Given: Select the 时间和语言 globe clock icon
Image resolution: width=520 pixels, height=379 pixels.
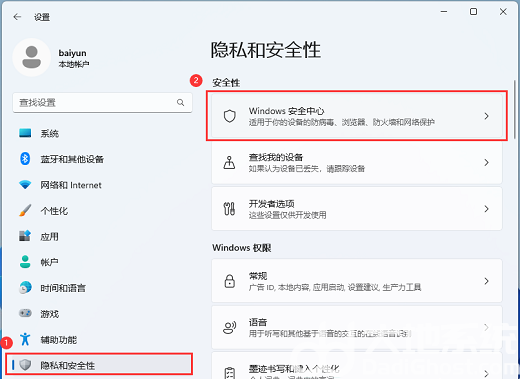Looking at the screenshot, I should pos(25,287).
